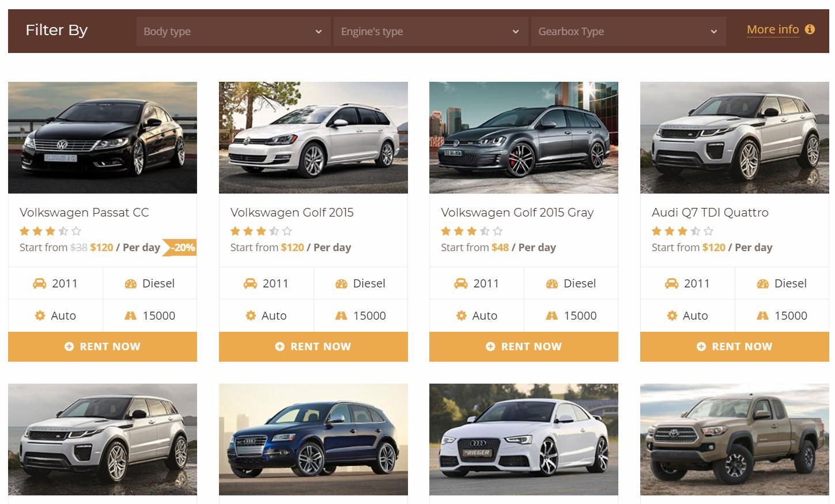835x504 pixels.
Task: Click the info icon beside More info
Action: (x=810, y=29)
